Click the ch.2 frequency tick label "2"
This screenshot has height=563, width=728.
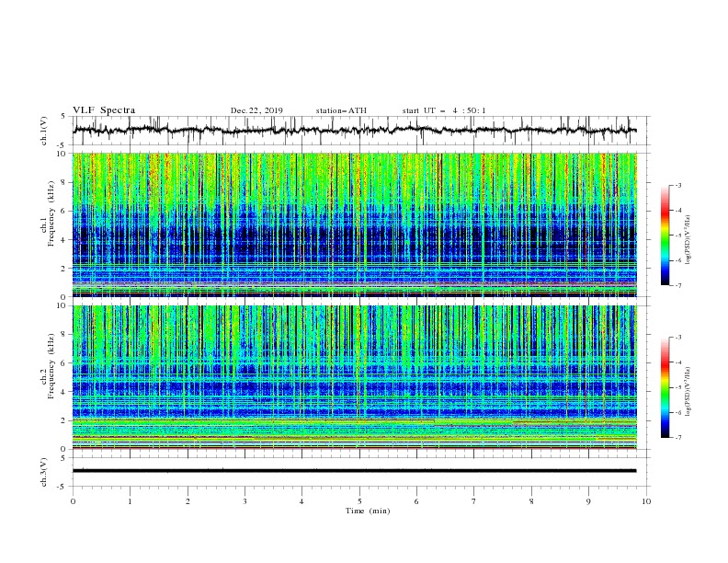click(x=64, y=420)
